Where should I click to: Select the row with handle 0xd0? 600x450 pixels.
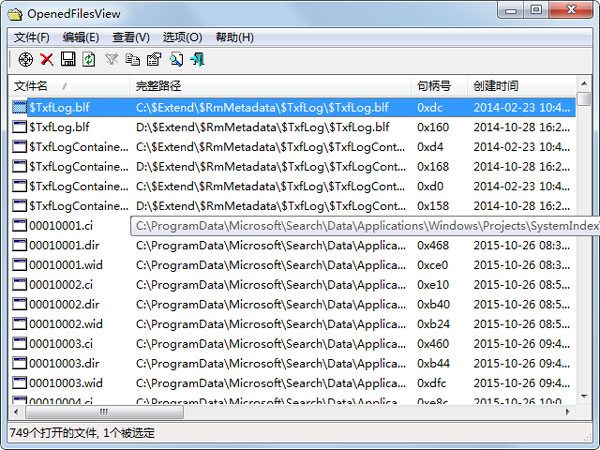[293, 186]
